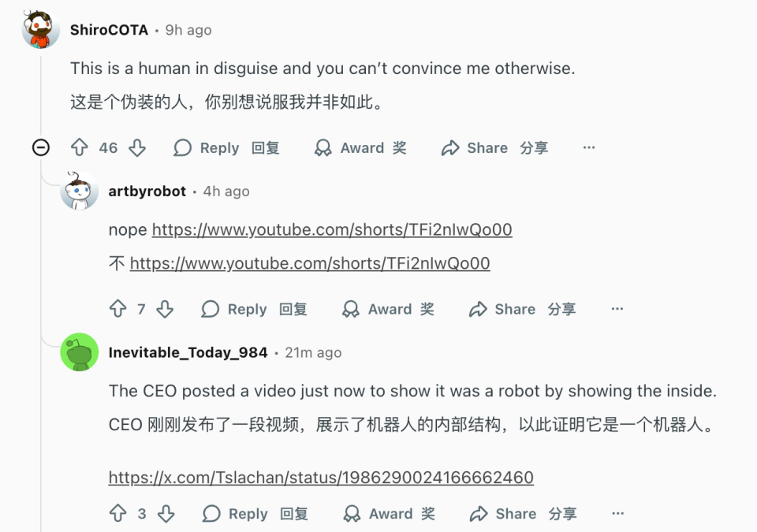757x532 pixels.
Task: Open the x.com Tslachan status link
Action: tap(321, 477)
